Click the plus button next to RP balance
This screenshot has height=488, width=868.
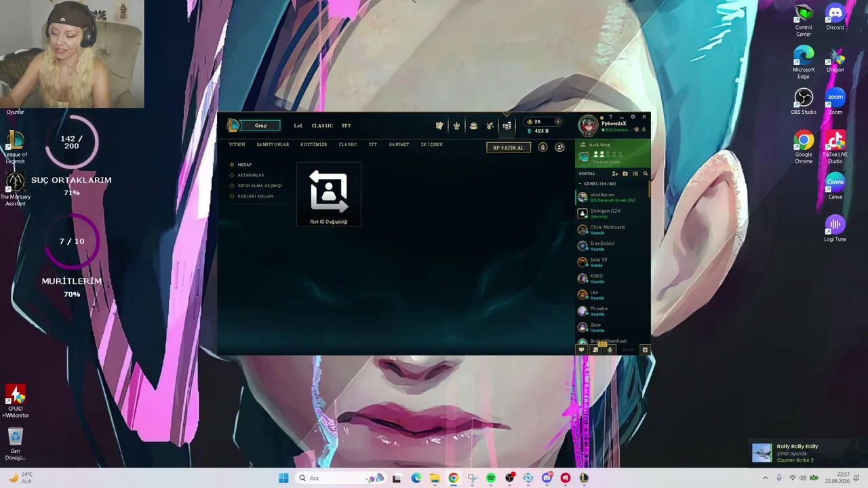point(558,122)
